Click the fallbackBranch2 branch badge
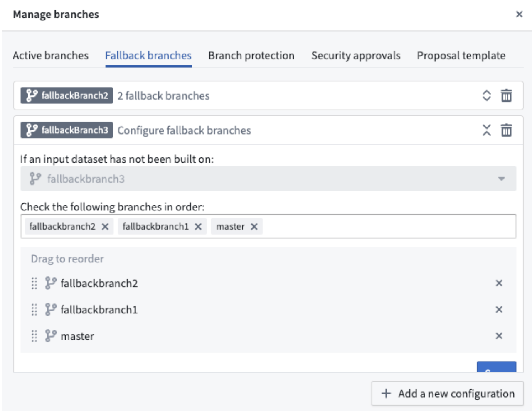532x411 pixels. pos(66,95)
